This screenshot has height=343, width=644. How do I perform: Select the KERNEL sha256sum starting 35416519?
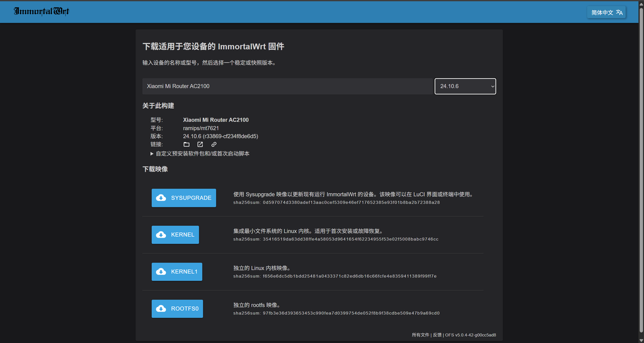pyautogui.click(x=336, y=239)
